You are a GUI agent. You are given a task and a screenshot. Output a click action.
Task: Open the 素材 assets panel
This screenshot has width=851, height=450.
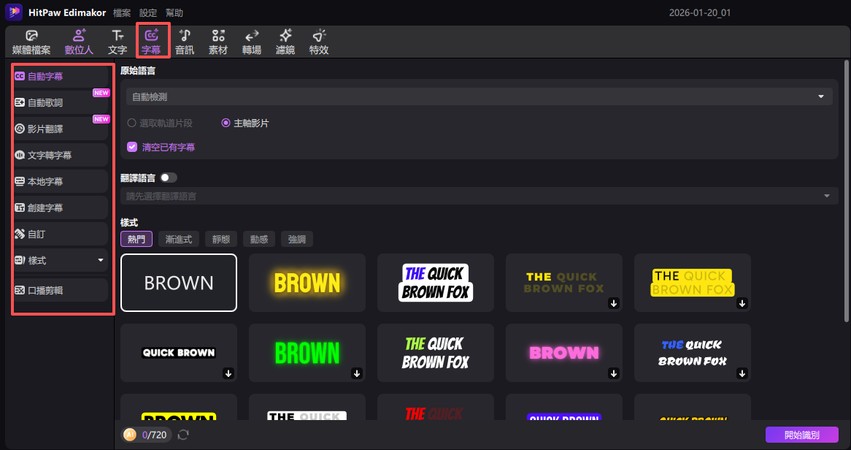tap(217, 41)
